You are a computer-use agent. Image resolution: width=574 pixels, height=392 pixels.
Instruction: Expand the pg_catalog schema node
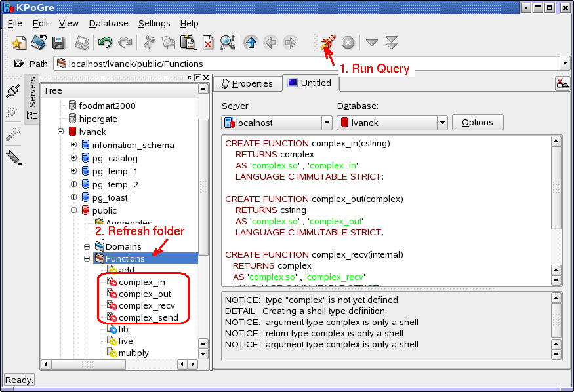[73, 158]
